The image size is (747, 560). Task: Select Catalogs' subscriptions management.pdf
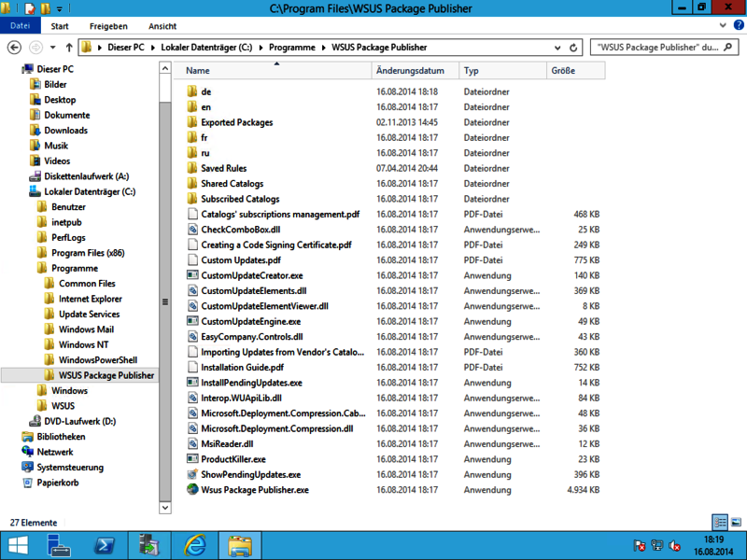(280, 215)
